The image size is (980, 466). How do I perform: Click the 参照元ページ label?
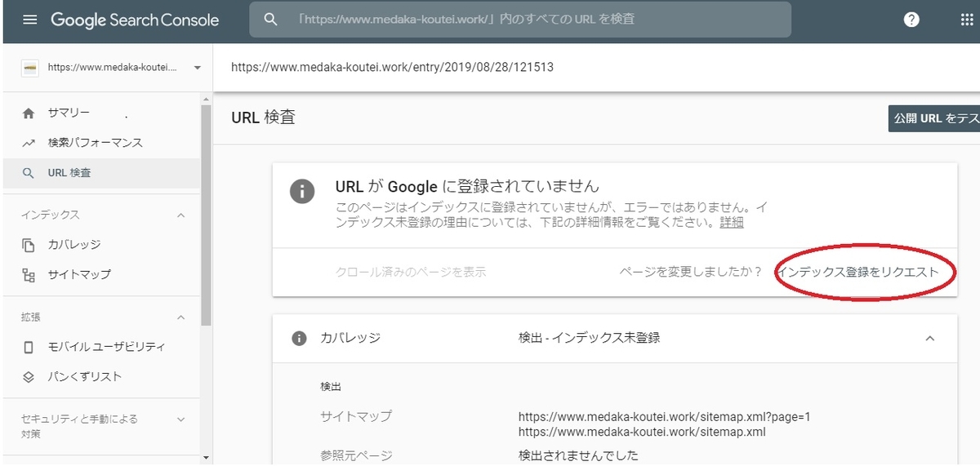[357, 455]
